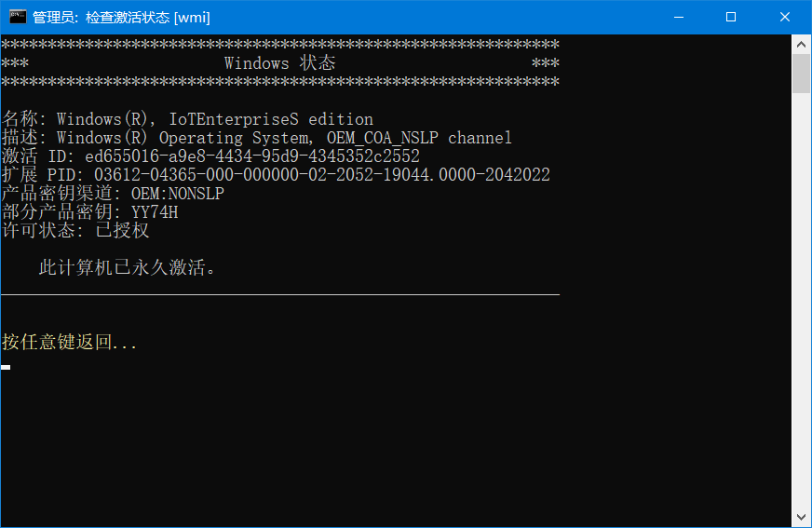Minimize the activation status console window

click(681, 17)
